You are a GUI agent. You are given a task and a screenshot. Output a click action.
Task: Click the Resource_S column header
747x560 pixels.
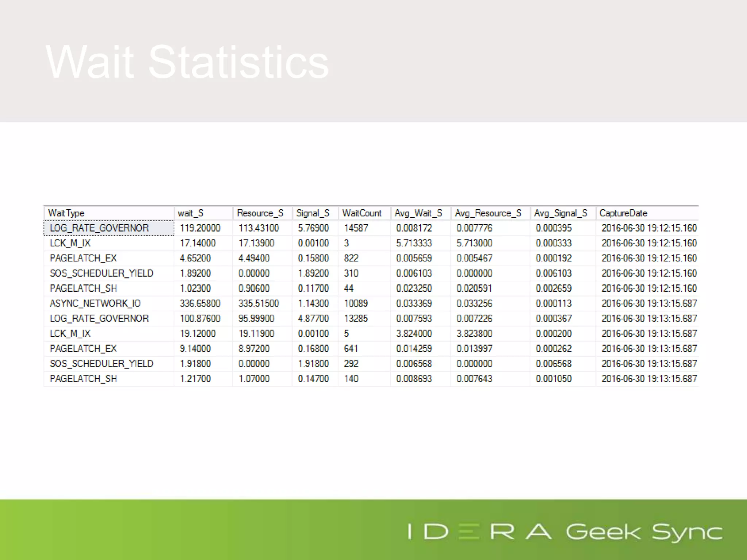tap(260, 213)
